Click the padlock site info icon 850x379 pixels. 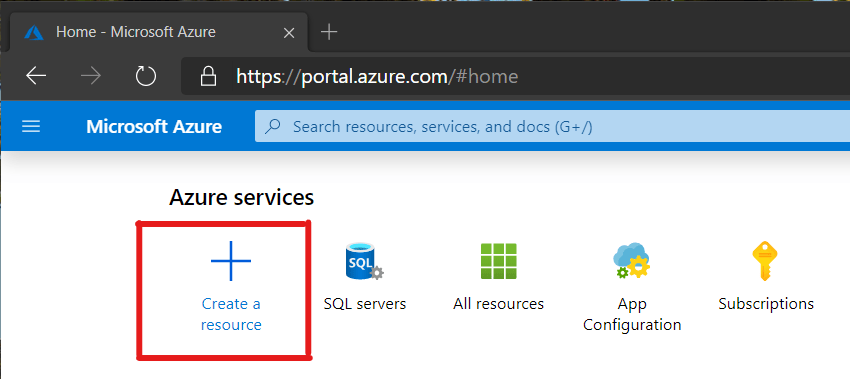pos(208,76)
